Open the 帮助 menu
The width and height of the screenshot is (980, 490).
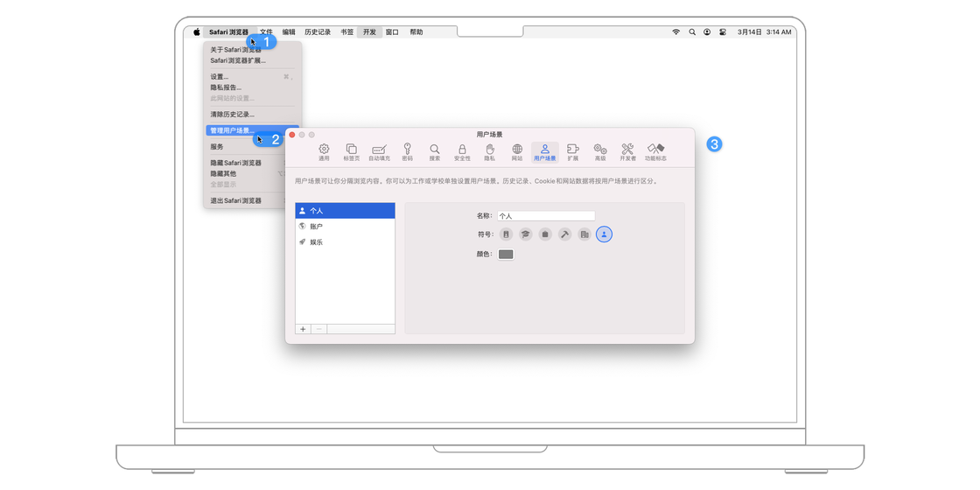pyautogui.click(x=416, y=31)
